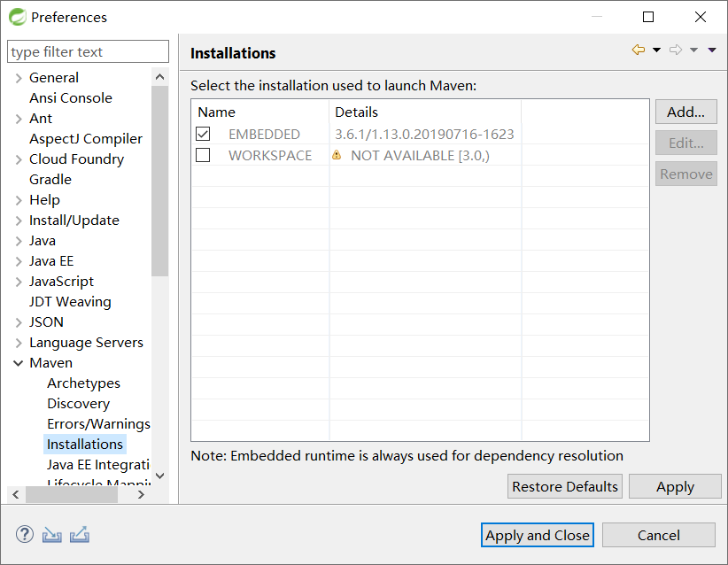The height and width of the screenshot is (565, 728).
Task: Click the forward navigation arrow icon
Action: pyautogui.click(x=676, y=50)
